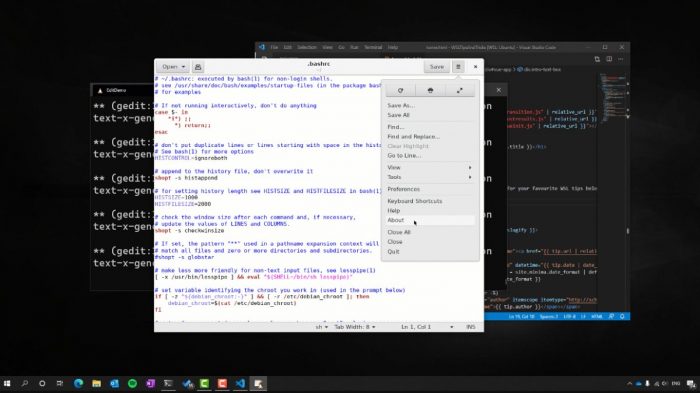
Task: Click the new document icon beside Open
Action: 198,67
